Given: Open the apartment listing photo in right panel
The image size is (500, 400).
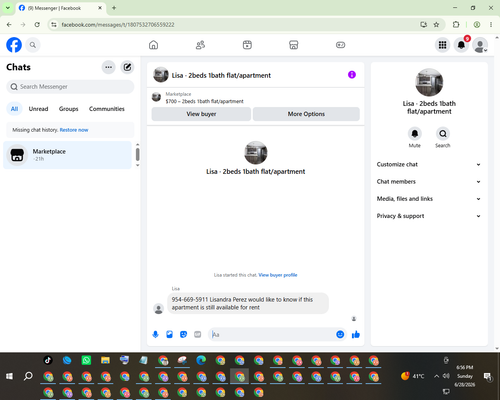Looking at the screenshot, I should (429, 82).
